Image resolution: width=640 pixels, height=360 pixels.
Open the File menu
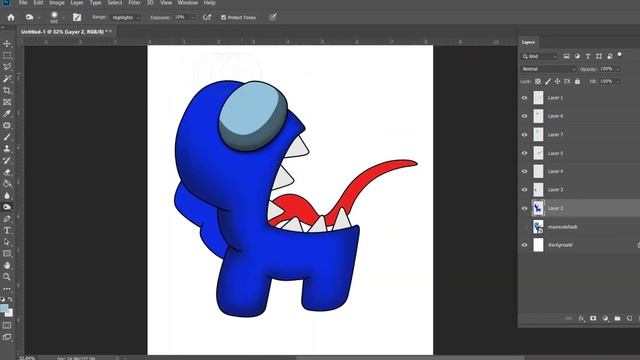23,3
